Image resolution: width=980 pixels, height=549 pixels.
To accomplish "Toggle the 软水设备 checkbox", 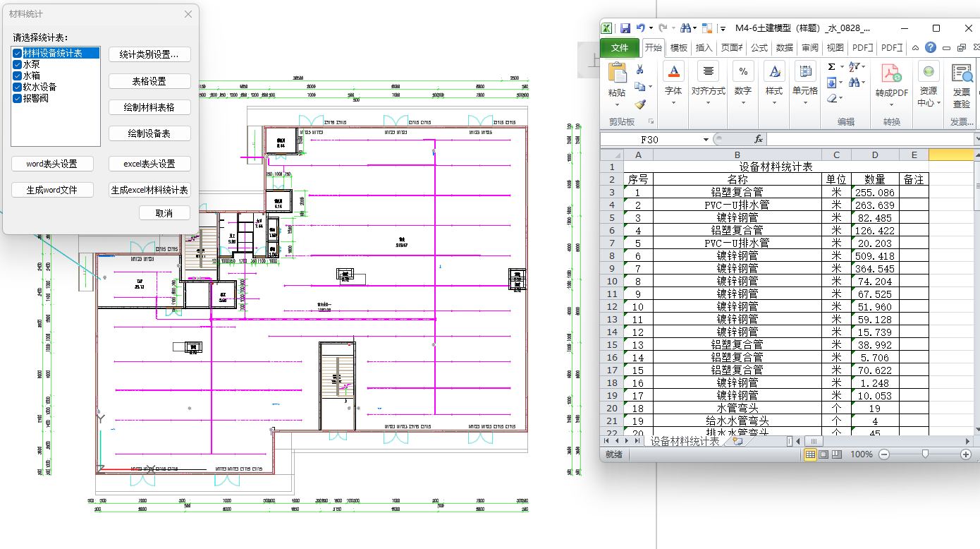I will [x=18, y=87].
